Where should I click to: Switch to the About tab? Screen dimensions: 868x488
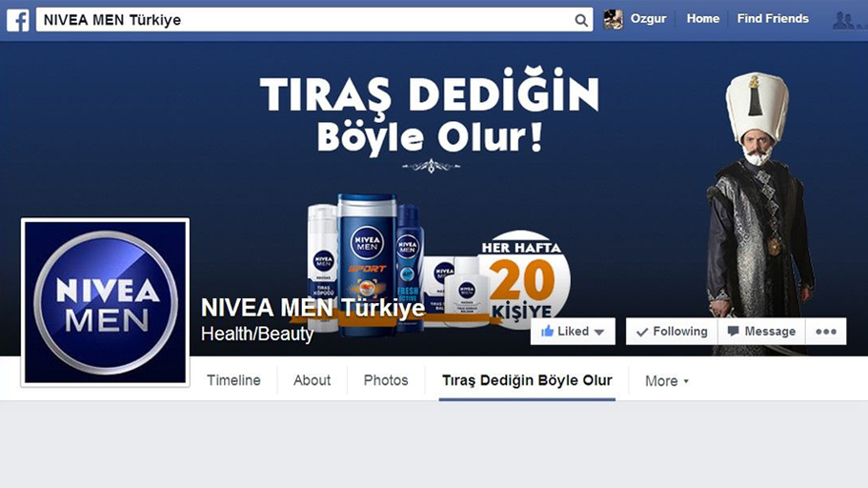click(313, 380)
